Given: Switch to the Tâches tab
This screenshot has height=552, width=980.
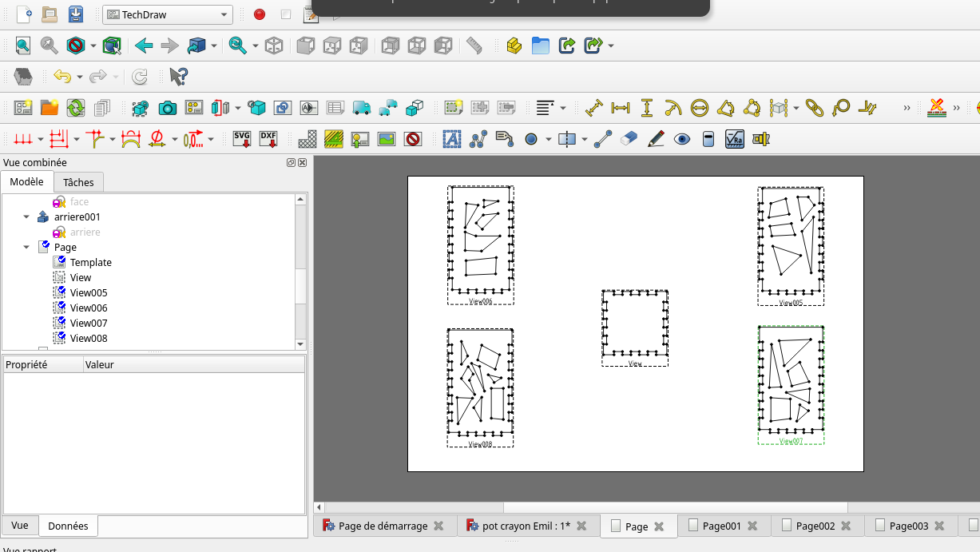Looking at the screenshot, I should (x=78, y=182).
